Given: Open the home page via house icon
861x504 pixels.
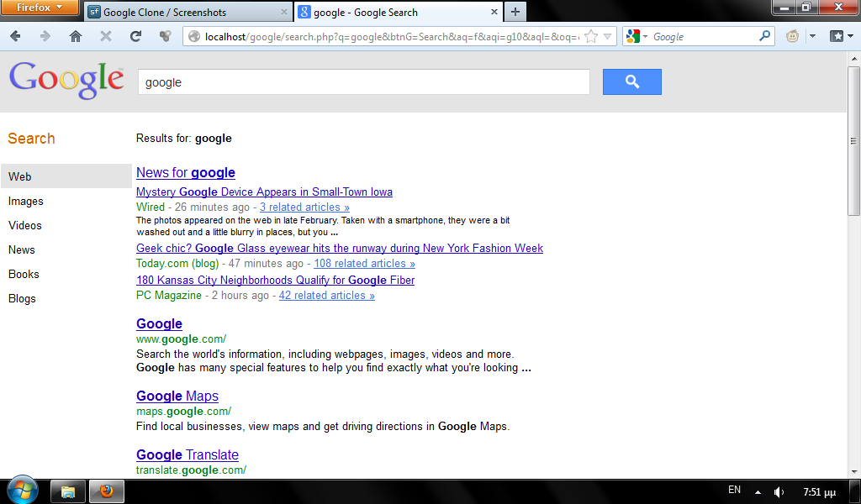Looking at the screenshot, I should click(75, 37).
